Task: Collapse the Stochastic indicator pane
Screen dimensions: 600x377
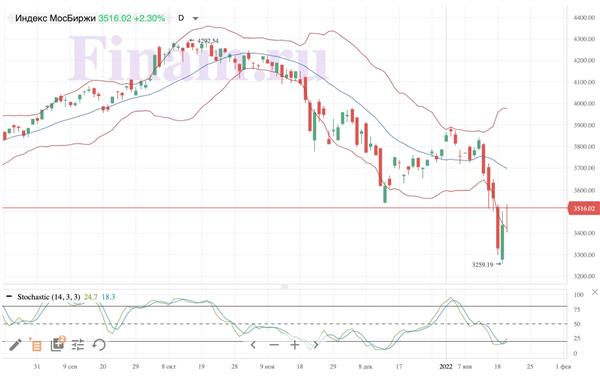Action: click(x=9, y=297)
